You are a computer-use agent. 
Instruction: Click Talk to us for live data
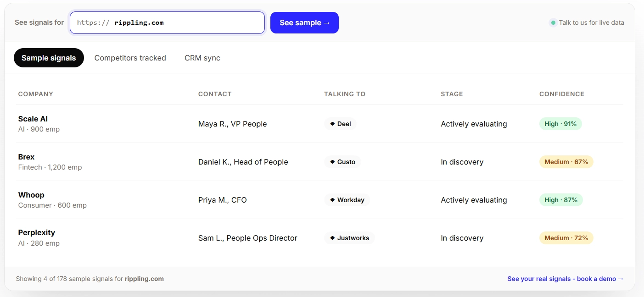point(591,22)
